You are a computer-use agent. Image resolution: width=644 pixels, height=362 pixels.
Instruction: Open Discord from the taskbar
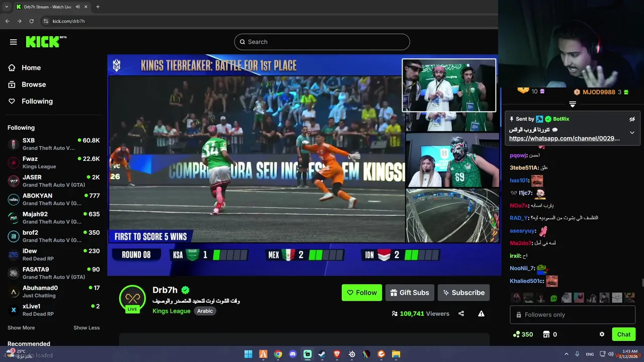[293, 354]
